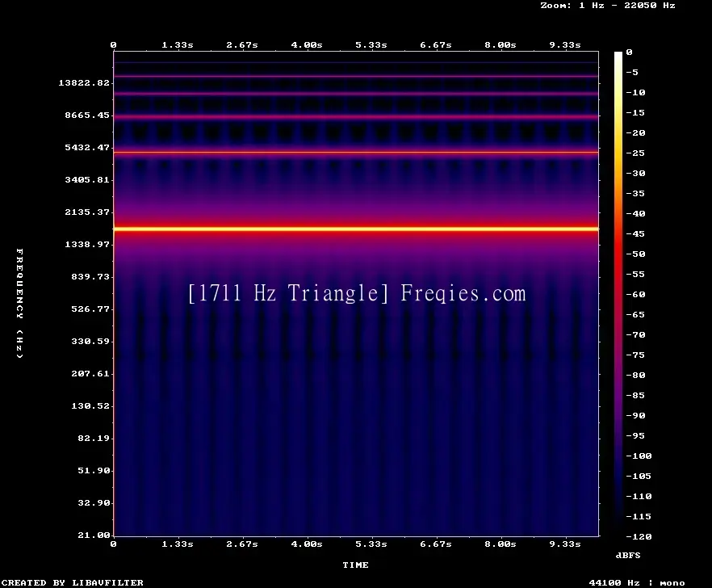
Task: Click the 3405.81 frequency label
Action: tap(87, 179)
